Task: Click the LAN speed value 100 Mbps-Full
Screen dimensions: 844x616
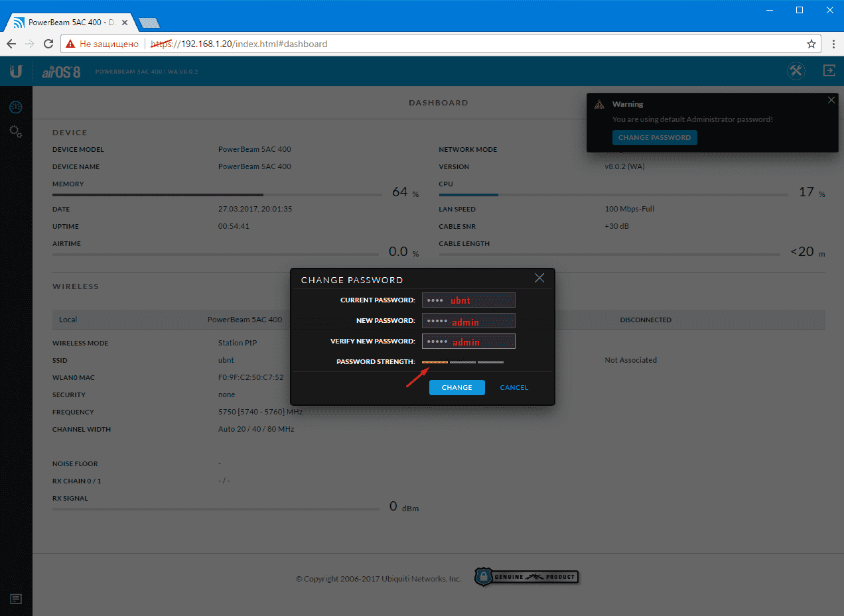Action: pyautogui.click(x=630, y=209)
